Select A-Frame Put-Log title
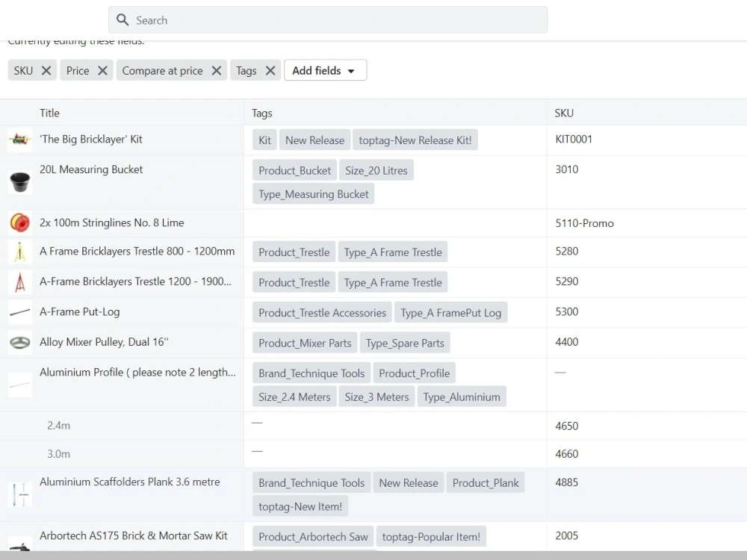The image size is (747, 560). coord(80,312)
